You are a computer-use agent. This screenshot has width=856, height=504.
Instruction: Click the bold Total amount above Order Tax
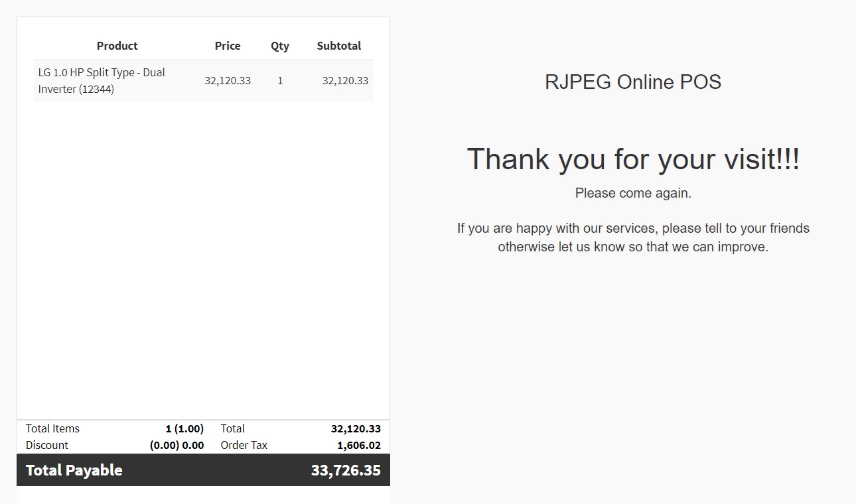pyautogui.click(x=356, y=429)
